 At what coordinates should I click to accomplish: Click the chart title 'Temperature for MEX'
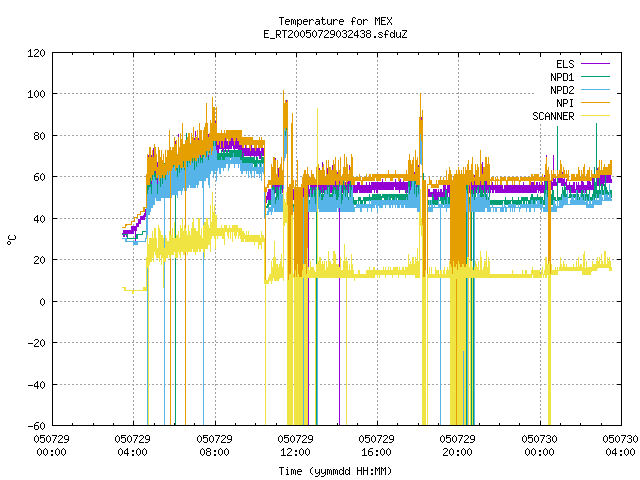(335, 21)
